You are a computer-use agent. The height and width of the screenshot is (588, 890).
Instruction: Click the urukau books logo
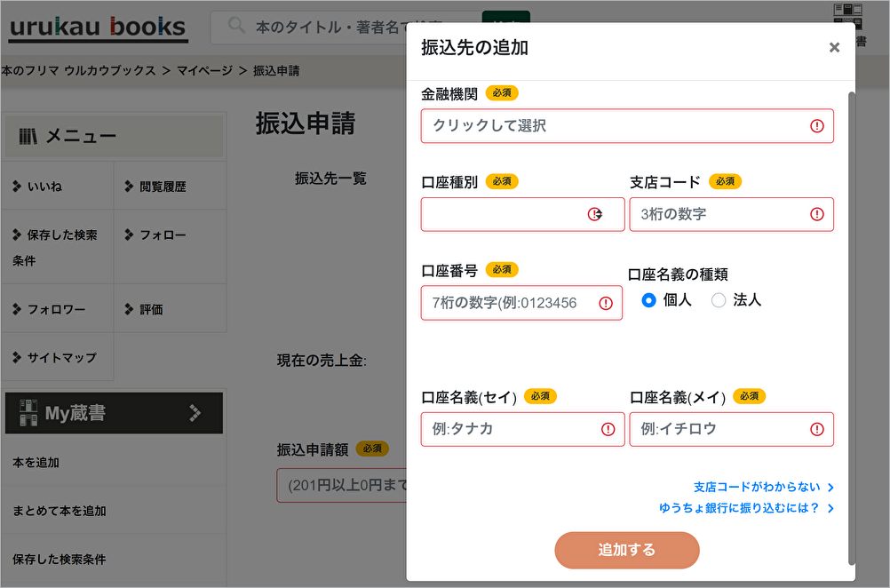pos(98,27)
